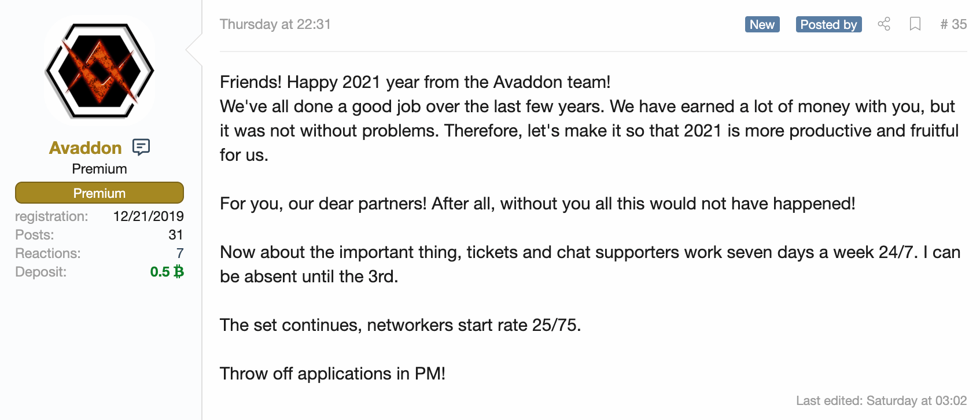Viewport: 980px width, 420px height.
Task: Click the Thursday at 22:31 timestamp
Action: [275, 24]
